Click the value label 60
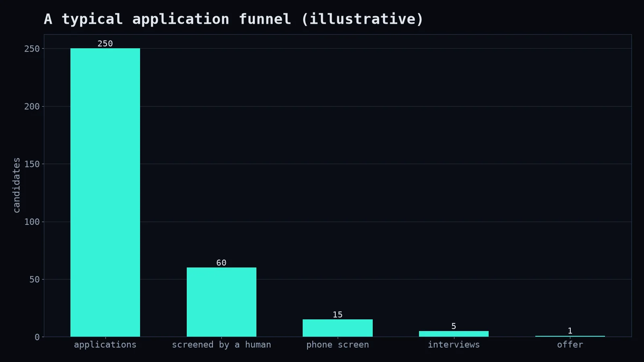 click(221, 263)
